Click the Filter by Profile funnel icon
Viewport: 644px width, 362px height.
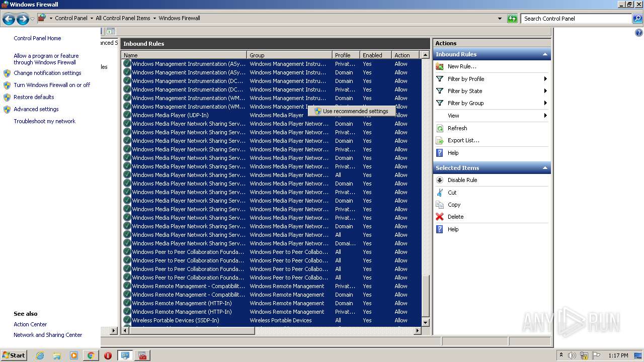(x=440, y=79)
